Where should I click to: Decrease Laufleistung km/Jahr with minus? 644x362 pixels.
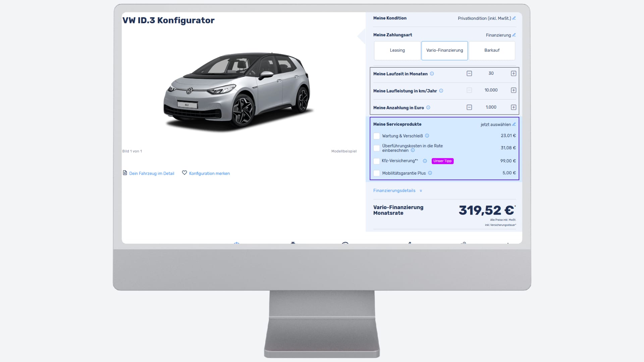pos(469,90)
